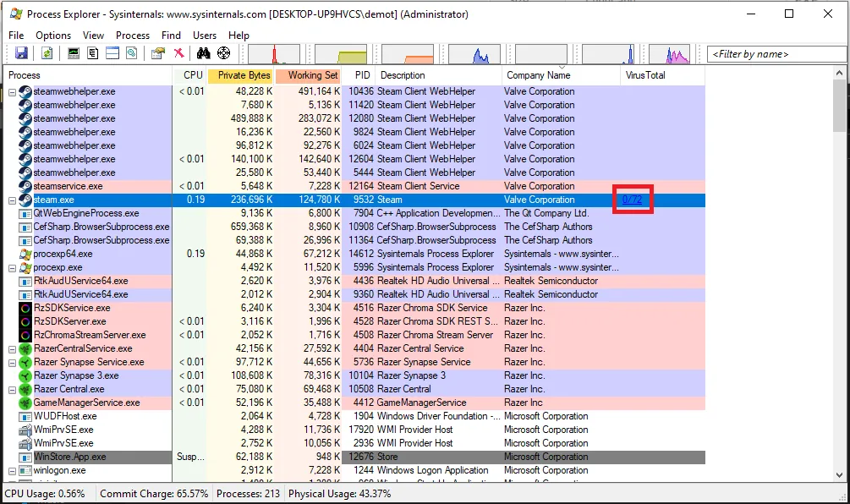Open the System Information graph icon
This screenshot has height=504, width=850.
(74, 53)
